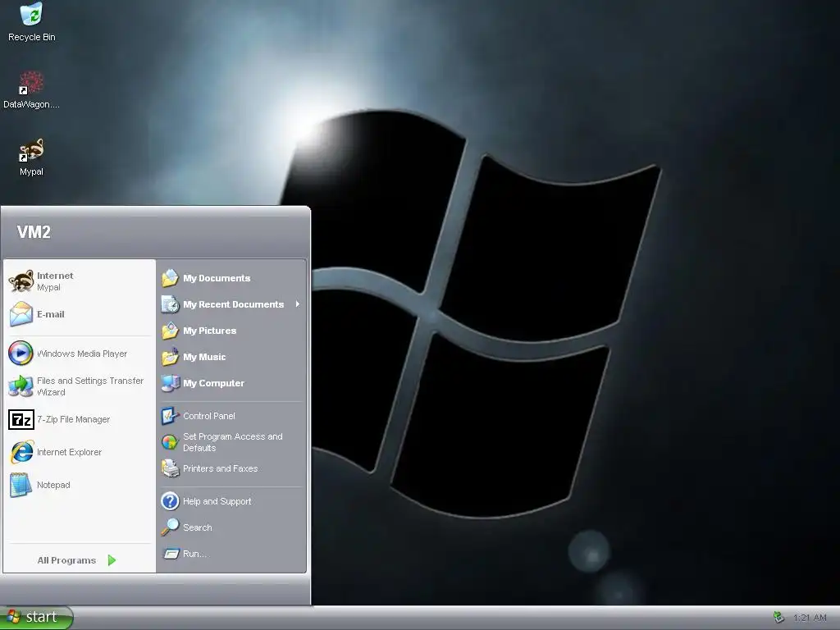Open Notepad from Start menu
The width and height of the screenshot is (840, 630).
coord(80,485)
